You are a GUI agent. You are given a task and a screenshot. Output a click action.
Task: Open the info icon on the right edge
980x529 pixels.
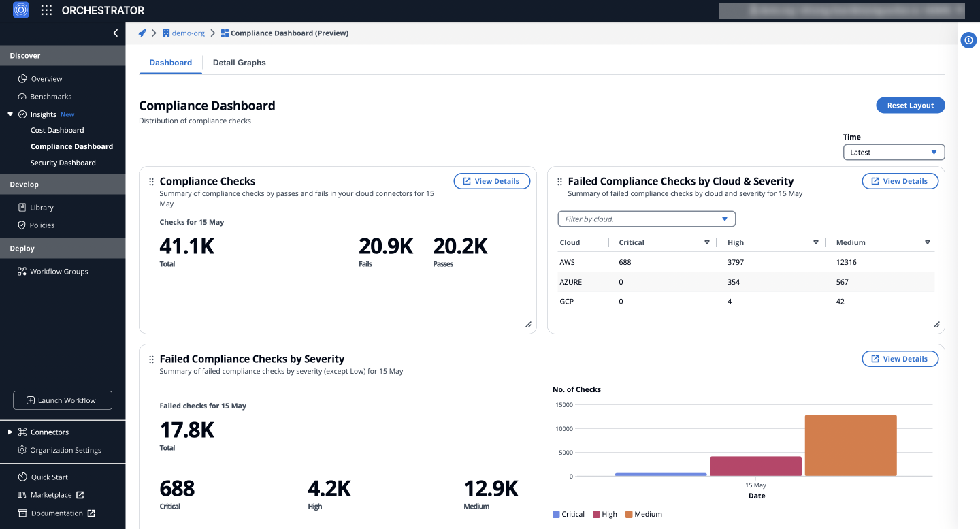968,40
